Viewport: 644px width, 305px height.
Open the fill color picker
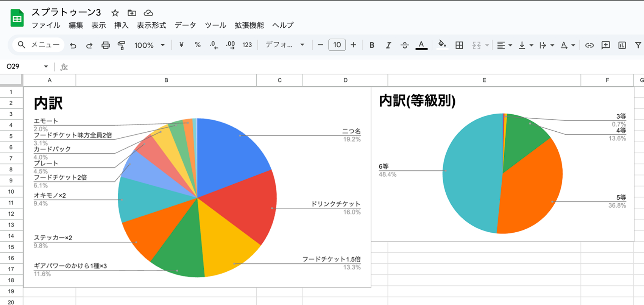coord(442,45)
